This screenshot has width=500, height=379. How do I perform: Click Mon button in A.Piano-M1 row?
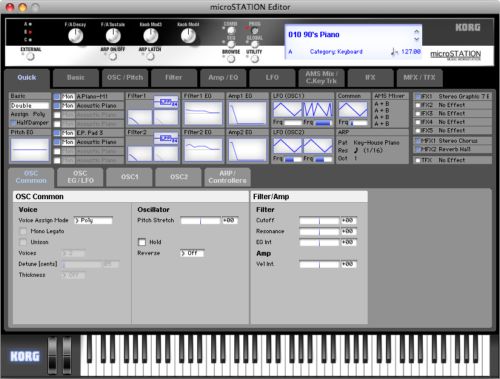[x=68, y=97]
